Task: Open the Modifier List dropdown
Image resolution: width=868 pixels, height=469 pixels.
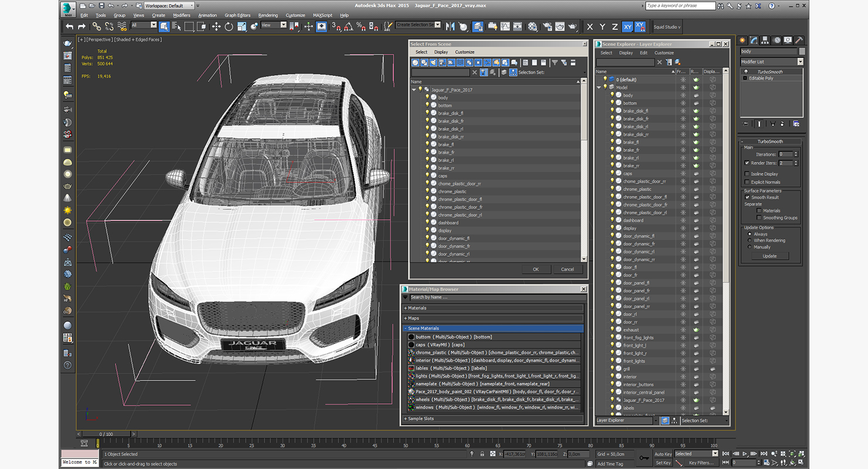Action: pos(771,62)
